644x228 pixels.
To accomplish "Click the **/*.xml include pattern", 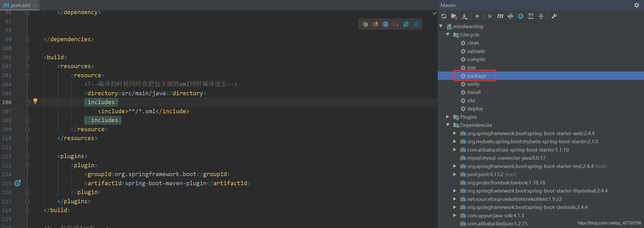I will [x=142, y=111].
